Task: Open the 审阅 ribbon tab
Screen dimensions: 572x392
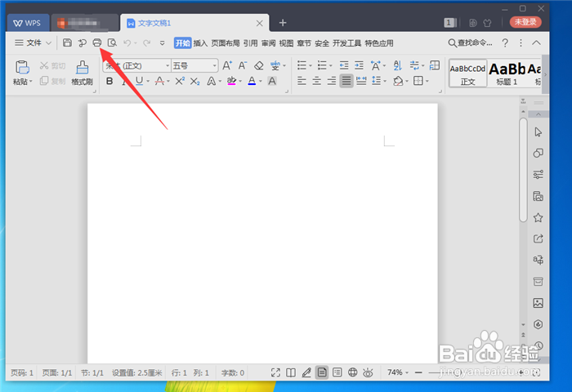Action: [269, 43]
